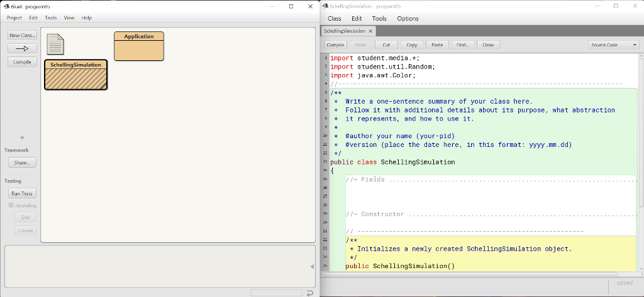Open the Source Code view dropdown

pyautogui.click(x=614, y=45)
